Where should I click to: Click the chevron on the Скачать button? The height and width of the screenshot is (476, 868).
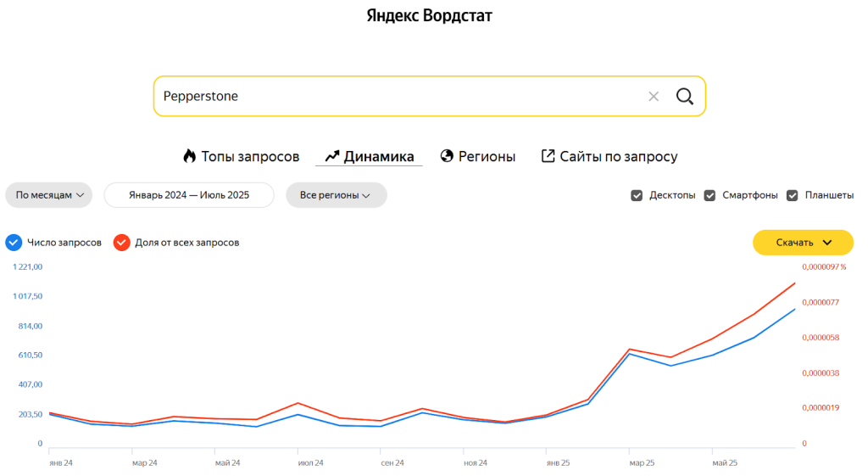[827, 243]
